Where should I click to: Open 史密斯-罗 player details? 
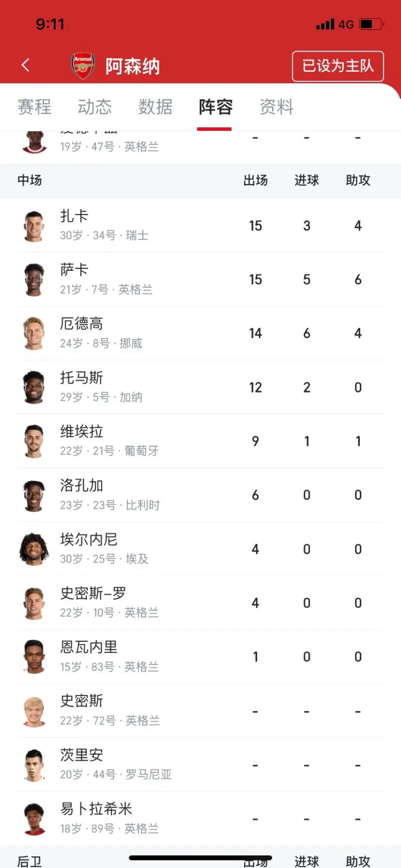93,594
